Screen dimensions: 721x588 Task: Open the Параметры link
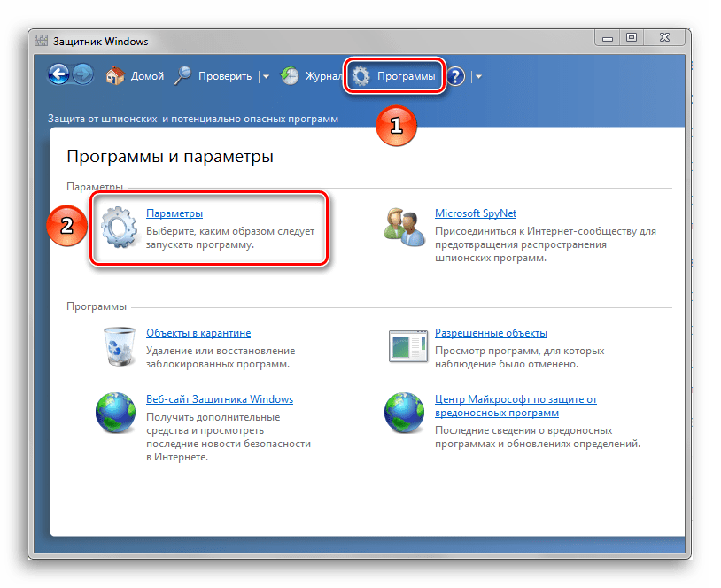[174, 213]
